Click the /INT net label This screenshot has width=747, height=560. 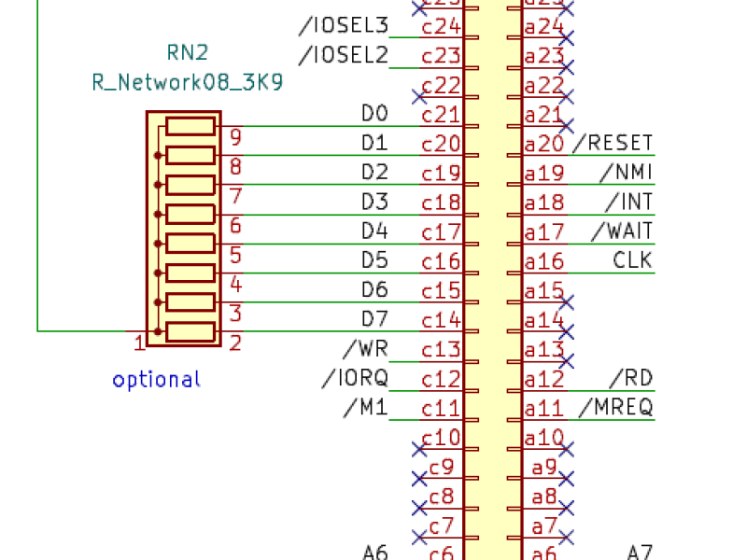(628, 202)
